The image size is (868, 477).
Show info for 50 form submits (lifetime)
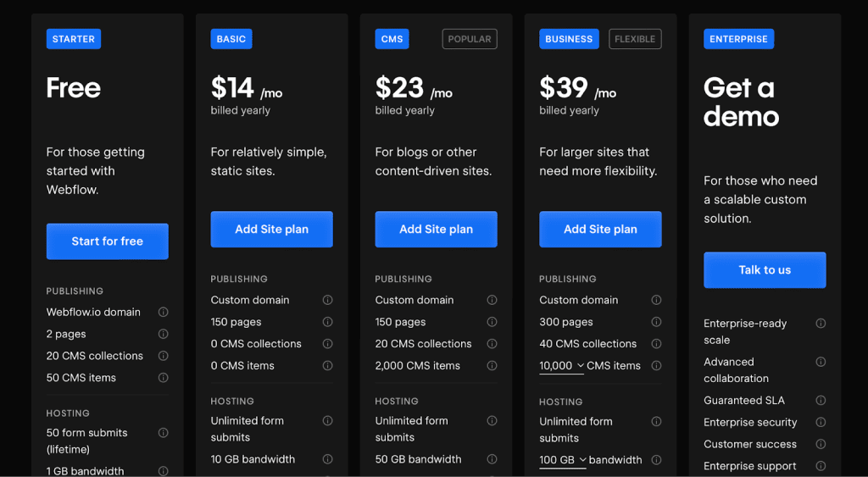click(164, 433)
